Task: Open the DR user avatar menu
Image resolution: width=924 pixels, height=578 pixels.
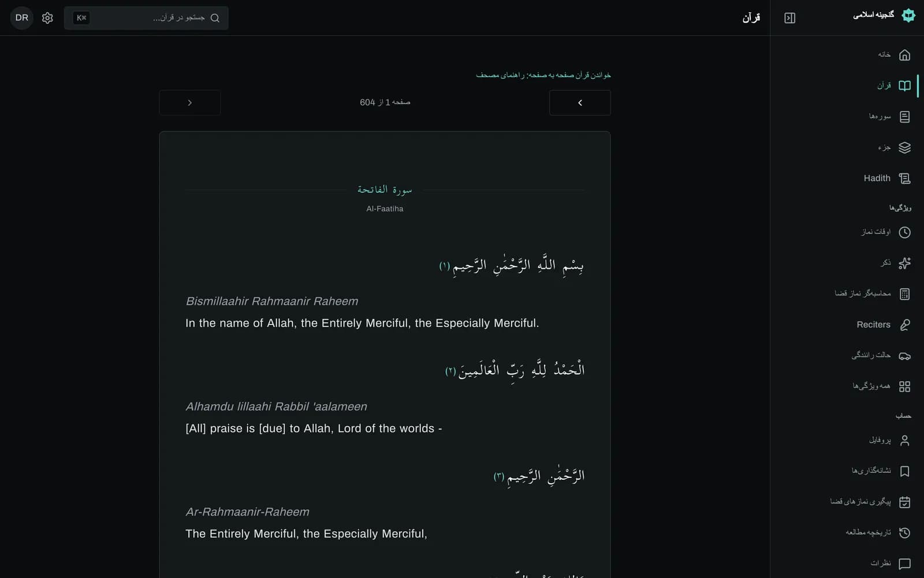Action: tap(22, 18)
